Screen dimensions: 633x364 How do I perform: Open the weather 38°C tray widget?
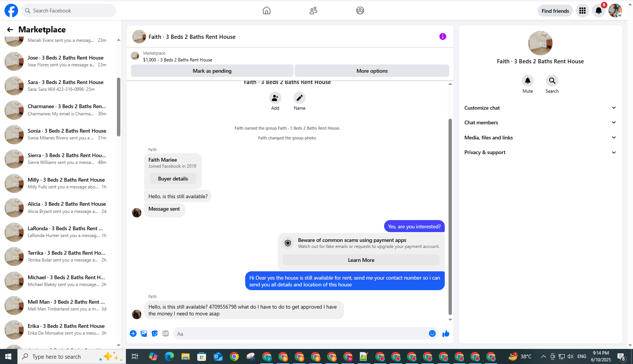coord(520,356)
